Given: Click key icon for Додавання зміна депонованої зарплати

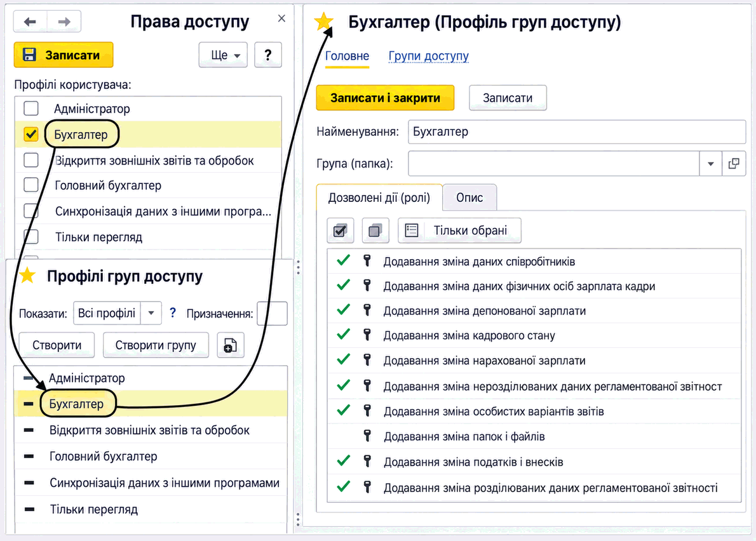Looking at the screenshot, I should click(367, 311).
